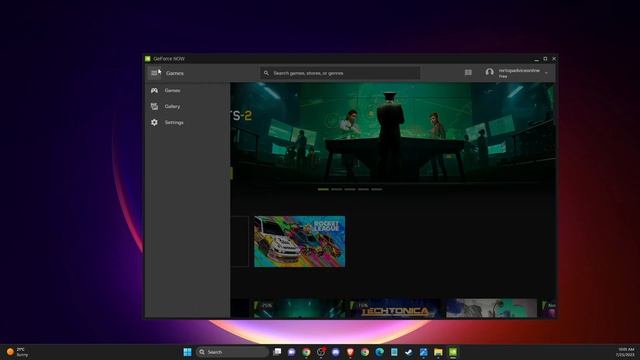Open Gallery via its sidebar picture icon
The width and height of the screenshot is (640, 360).
[154, 107]
